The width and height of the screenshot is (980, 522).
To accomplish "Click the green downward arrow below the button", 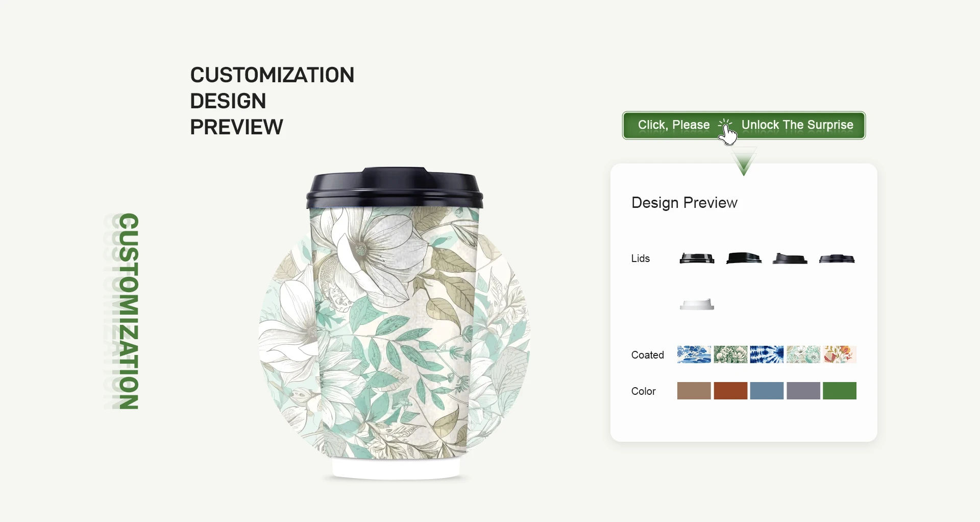I will click(744, 161).
